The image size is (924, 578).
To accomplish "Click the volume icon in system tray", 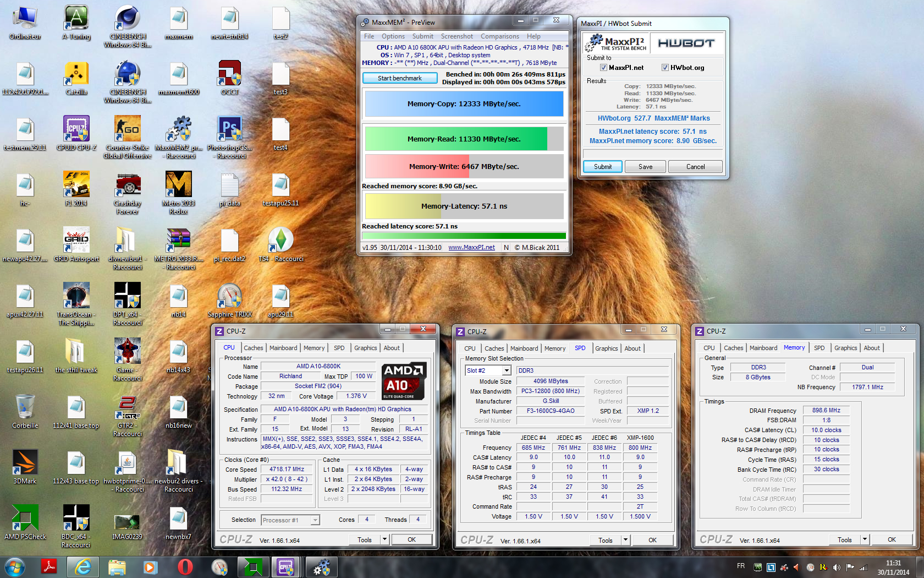I will (837, 567).
